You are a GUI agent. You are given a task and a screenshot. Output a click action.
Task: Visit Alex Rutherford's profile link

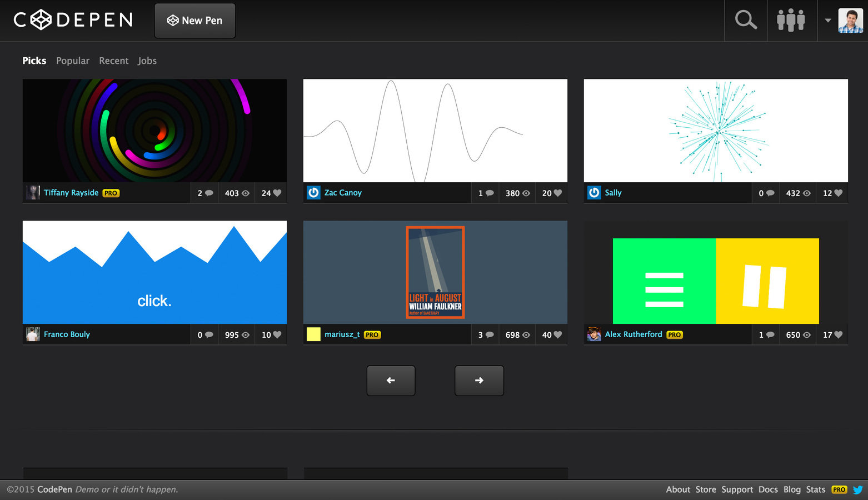[633, 334]
